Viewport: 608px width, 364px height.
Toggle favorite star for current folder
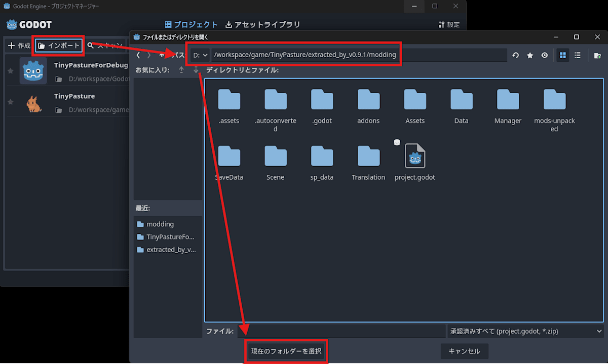pos(530,55)
